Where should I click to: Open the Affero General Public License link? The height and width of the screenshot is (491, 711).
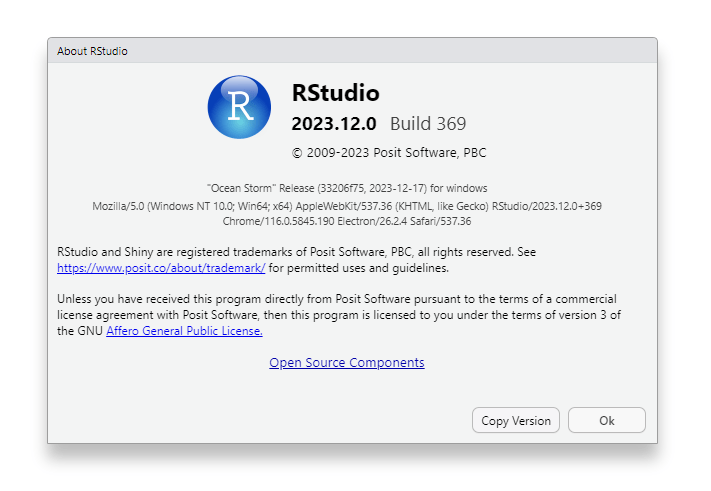pos(184,331)
